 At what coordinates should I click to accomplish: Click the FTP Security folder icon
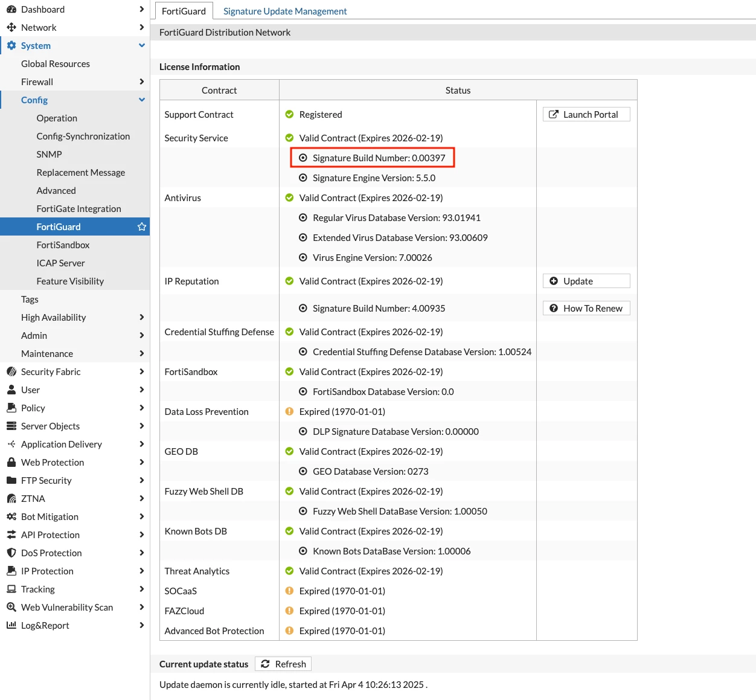tap(11, 480)
